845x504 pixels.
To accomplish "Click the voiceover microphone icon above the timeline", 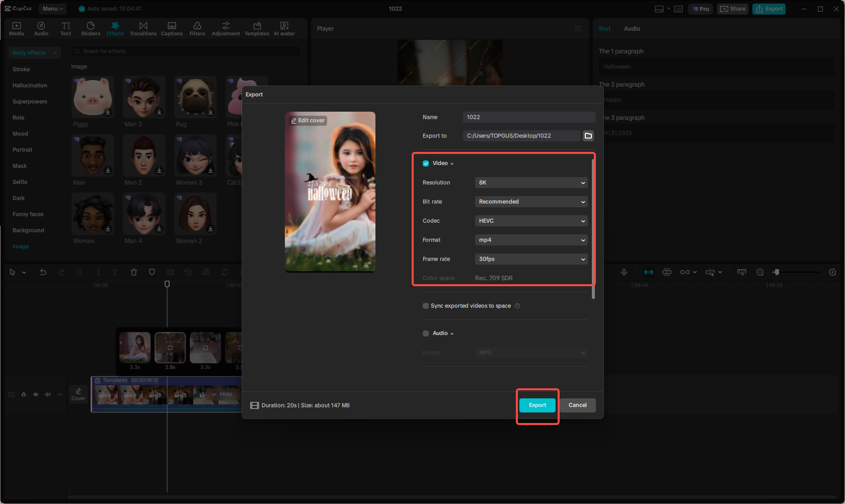I will (x=624, y=272).
